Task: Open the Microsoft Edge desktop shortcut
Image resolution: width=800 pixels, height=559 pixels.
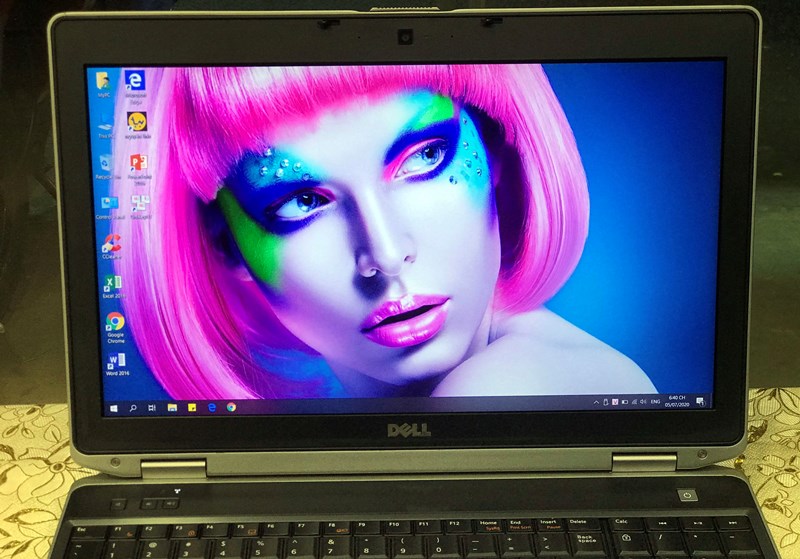Action: click(135, 86)
